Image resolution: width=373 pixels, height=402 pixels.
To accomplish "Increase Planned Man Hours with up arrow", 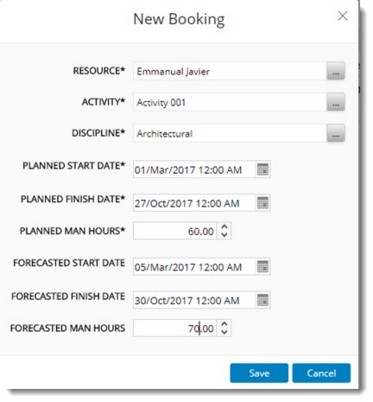I will point(224,227).
